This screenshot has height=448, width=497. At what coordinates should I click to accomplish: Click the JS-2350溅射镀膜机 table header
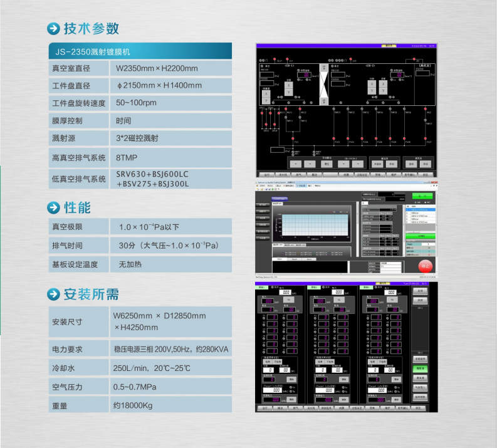pos(140,51)
